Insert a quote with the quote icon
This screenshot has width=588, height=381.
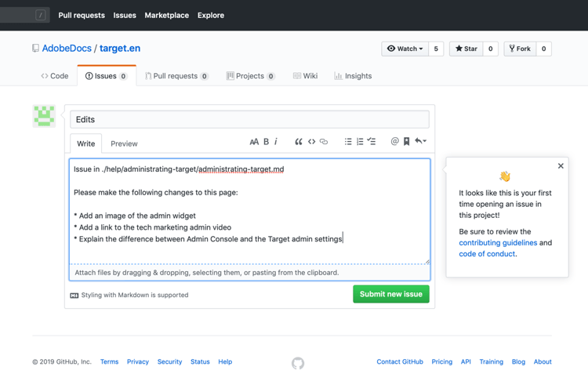(299, 142)
